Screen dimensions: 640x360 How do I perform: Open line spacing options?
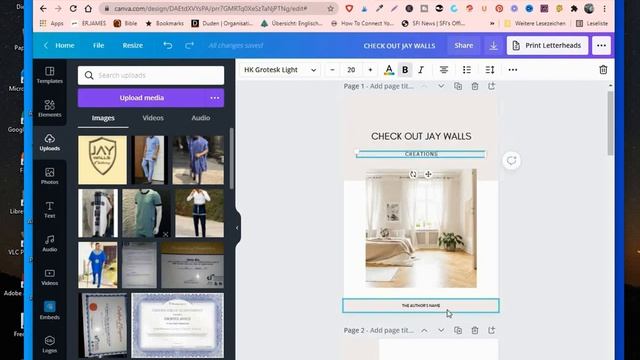490,70
